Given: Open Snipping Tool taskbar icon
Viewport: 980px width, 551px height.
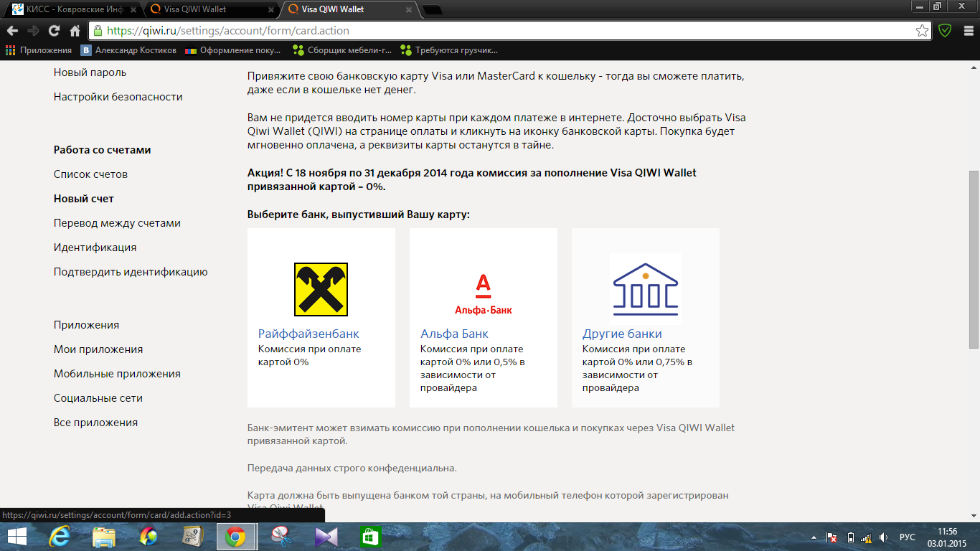Looking at the screenshot, I should [x=281, y=537].
